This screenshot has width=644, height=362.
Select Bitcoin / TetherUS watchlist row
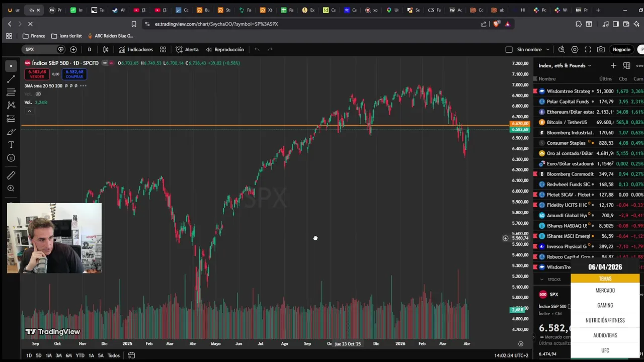[589, 122]
